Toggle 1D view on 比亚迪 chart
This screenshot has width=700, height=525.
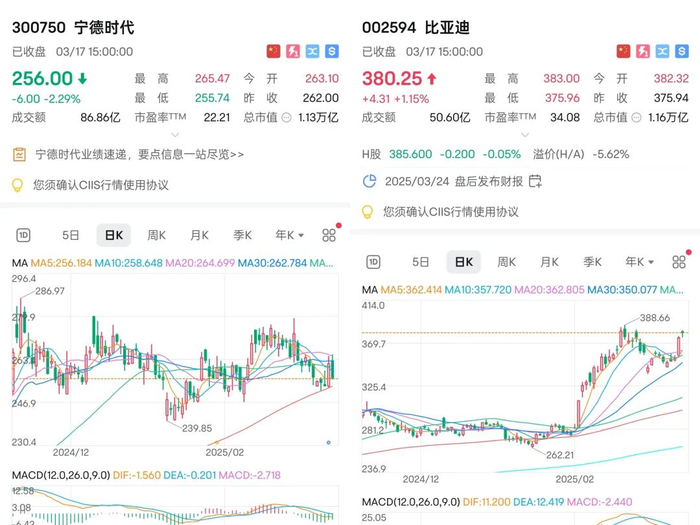point(373,262)
